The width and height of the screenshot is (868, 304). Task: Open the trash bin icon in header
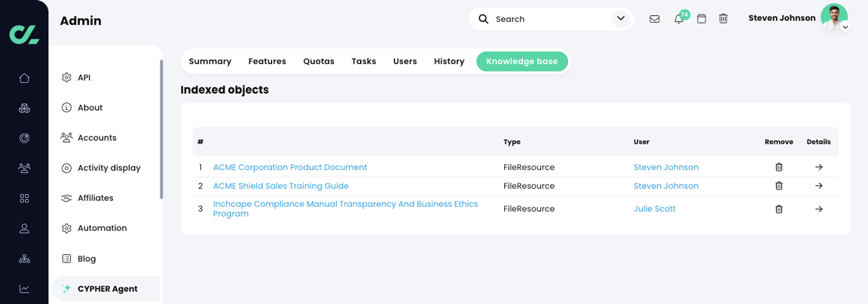[723, 19]
